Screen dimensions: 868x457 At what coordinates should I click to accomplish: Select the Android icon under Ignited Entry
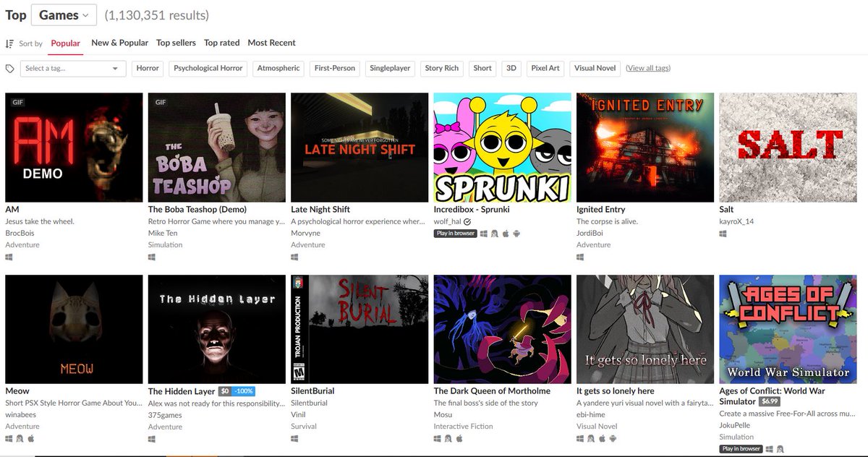579,257
